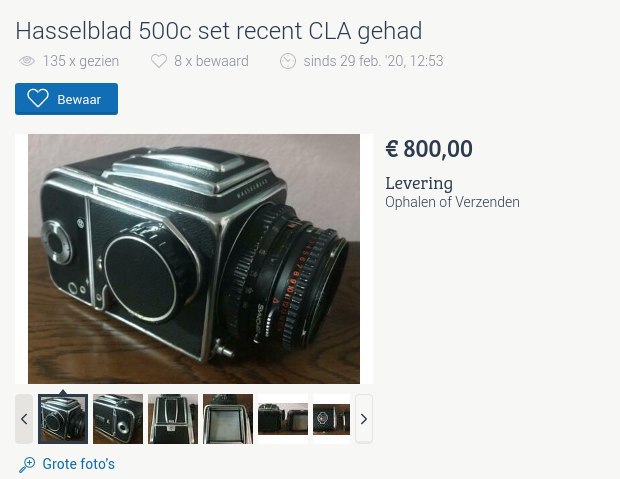This screenshot has height=479, width=620.
Task: Select the third thumbnail of film back
Action: point(173,419)
